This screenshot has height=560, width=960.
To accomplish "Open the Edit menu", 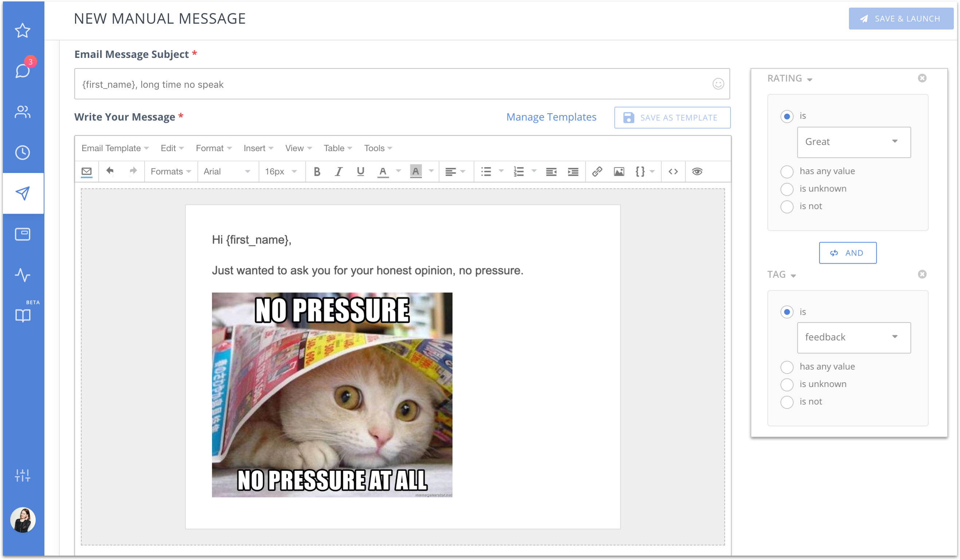I will pyautogui.click(x=172, y=148).
